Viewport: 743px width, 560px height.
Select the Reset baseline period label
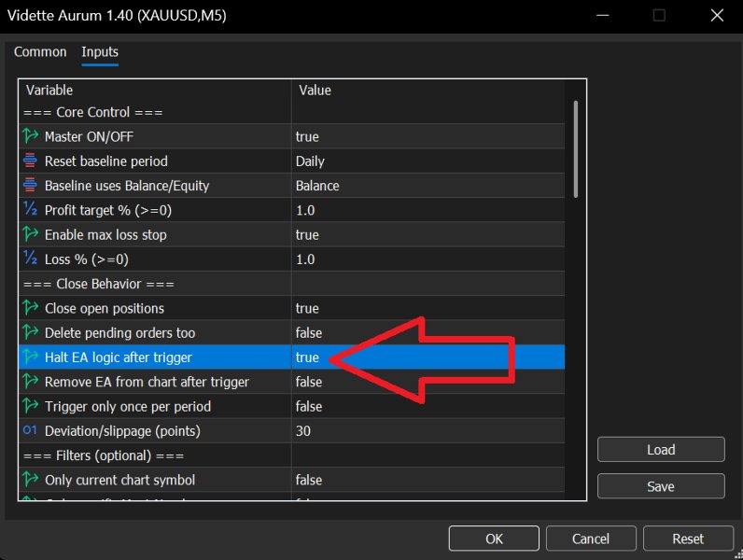pos(106,161)
